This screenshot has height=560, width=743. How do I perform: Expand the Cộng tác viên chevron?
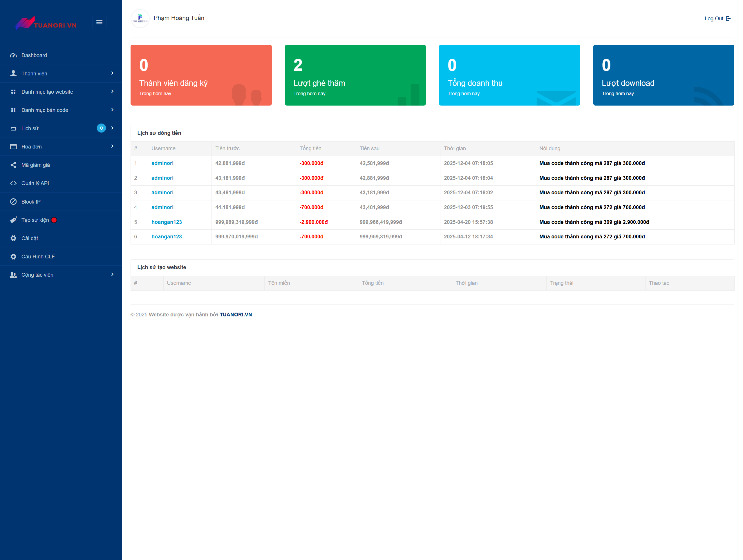point(112,274)
